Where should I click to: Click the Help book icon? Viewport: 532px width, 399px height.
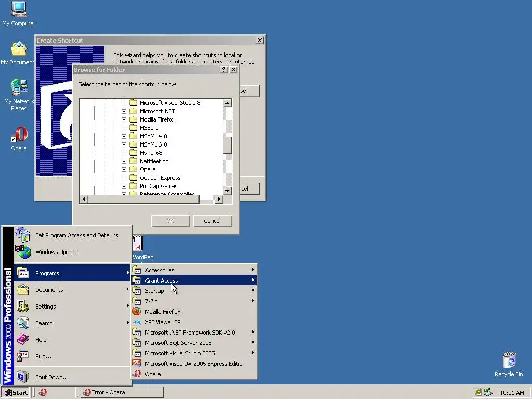(23, 339)
